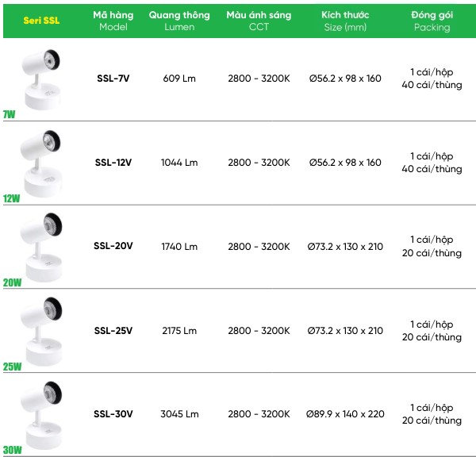Click the size value in SSL-7V row
This screenshot has width=476, height=457.
point(345,79)
